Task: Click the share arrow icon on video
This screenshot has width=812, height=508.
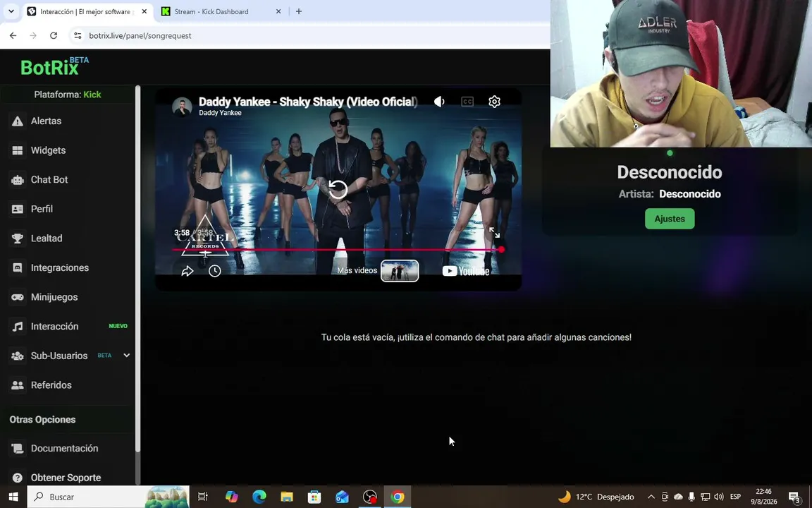Action: [187, 271]
